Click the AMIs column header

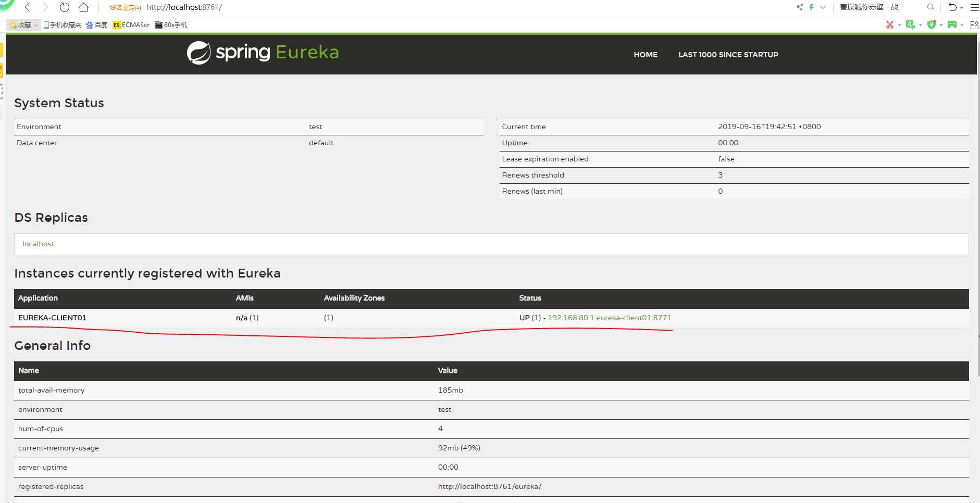pos(244,298)
